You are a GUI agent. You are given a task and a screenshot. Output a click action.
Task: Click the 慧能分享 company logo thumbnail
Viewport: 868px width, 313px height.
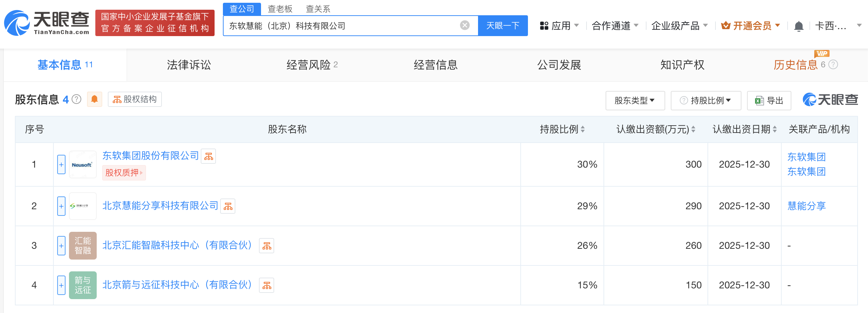(83, 206)
